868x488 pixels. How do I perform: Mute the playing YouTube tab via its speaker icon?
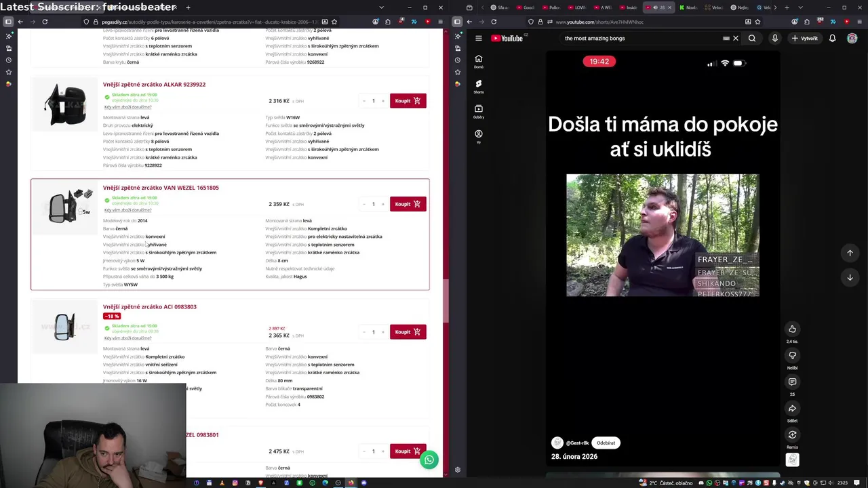(x=655, y=7)
